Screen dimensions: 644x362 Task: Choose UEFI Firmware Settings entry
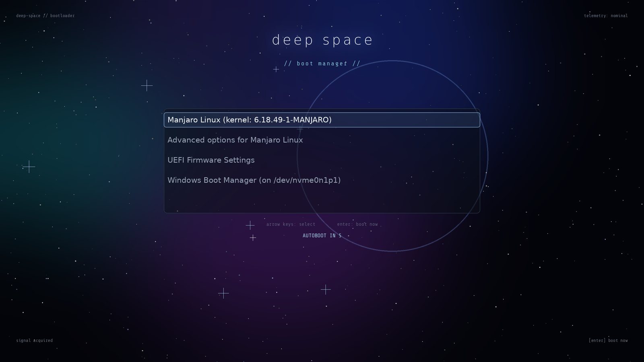(322, 160)
